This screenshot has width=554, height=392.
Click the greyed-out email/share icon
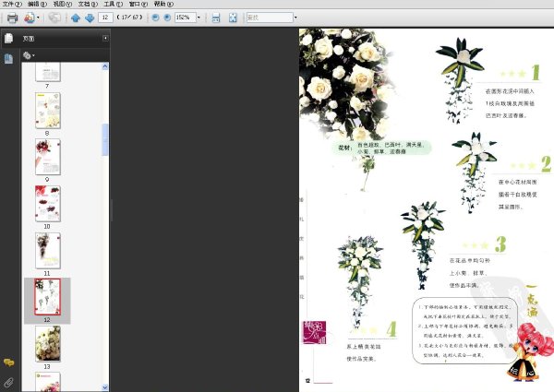(x=54, y=18)
